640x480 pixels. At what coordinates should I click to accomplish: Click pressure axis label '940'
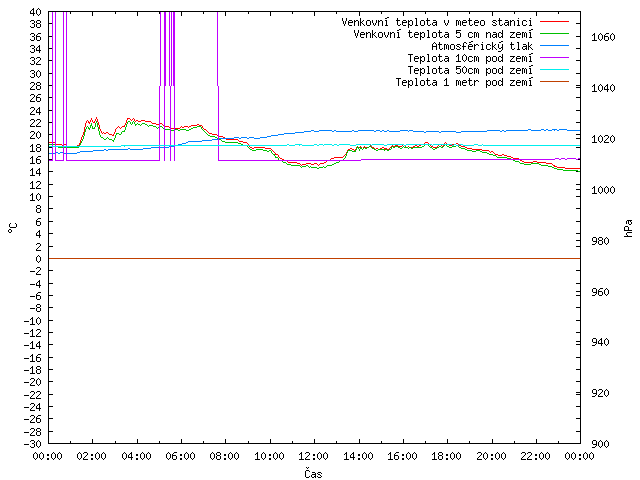(600, 342)
